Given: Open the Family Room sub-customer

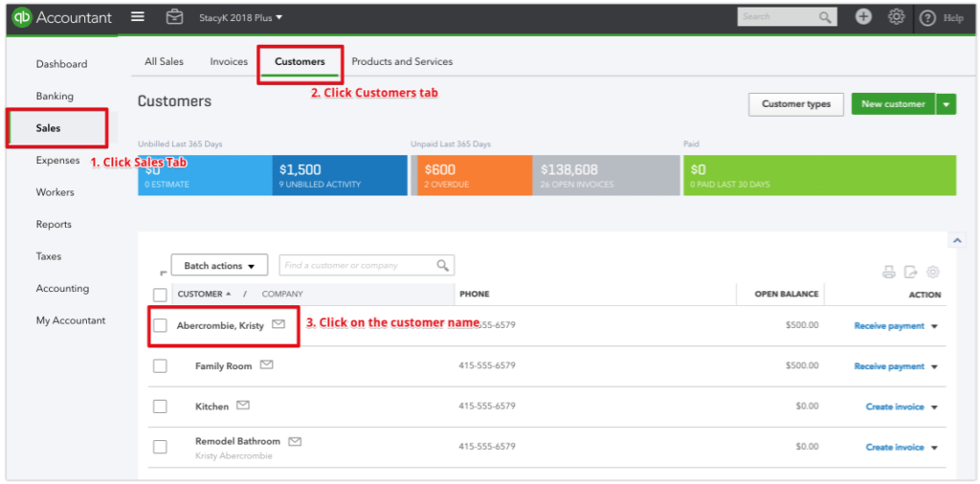Looking at the screenshot, I should (x=224, y=366).
